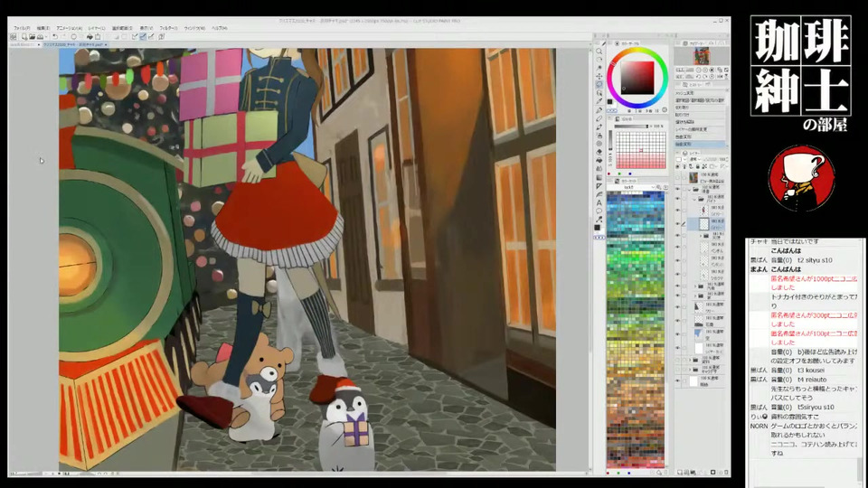This screenshot has width=868, height=488.
Task: Open the layer blending mode dropdown
Action: coord(694,159)
